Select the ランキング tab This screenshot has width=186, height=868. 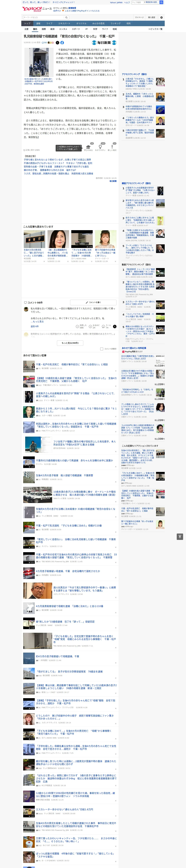pyautogui.click(x=115, y=23)
